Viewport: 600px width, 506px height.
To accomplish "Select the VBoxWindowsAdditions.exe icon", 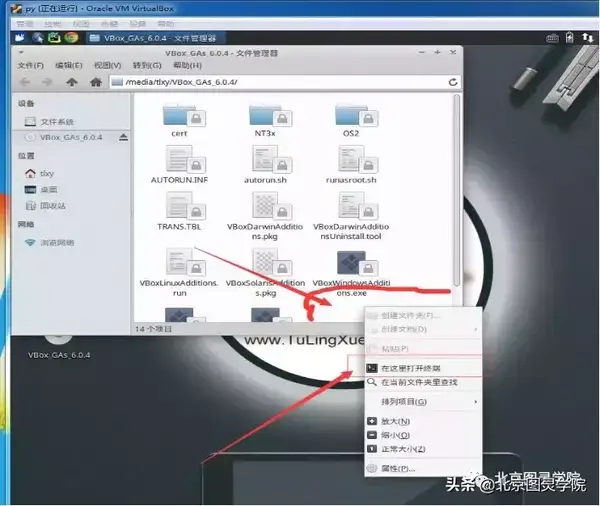I will (x=358, y=263).
